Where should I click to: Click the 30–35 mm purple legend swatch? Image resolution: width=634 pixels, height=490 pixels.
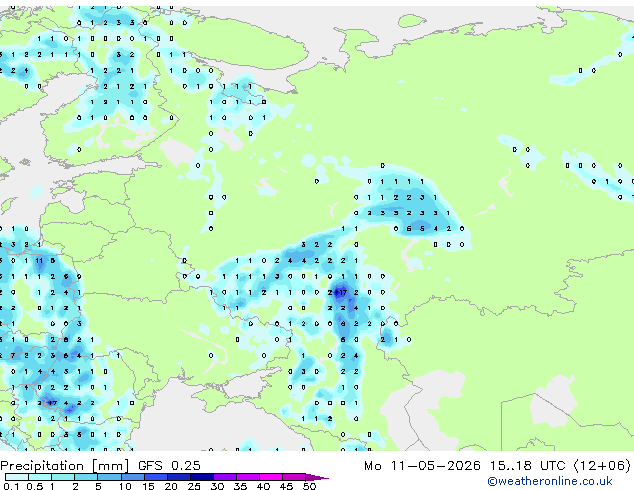click(225, 477)
